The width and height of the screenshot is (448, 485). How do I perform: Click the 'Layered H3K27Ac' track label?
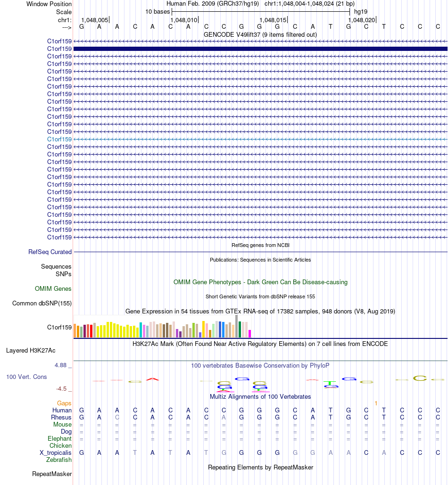(31, 351)
